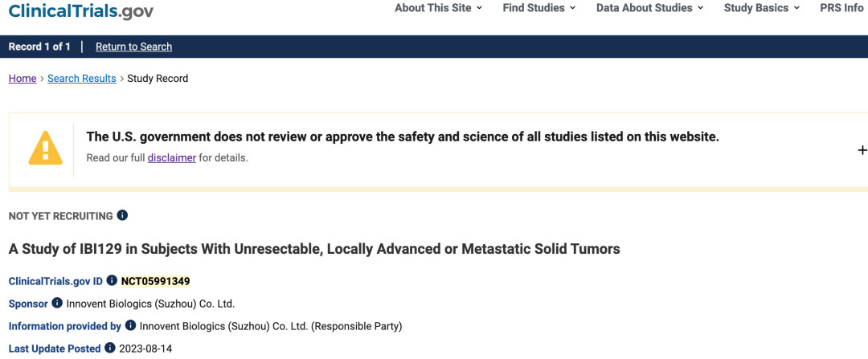This screenshot has height=359, width=868.
Task: Expand the Find Studies menu
Action: coord(538,8)
